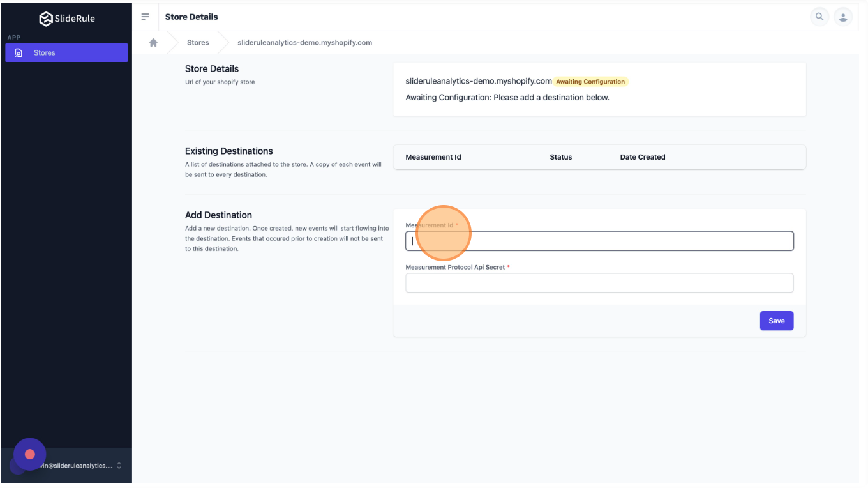This screenshot has width=868, height=488.
Task: Click the Awaiting Configuration status badge
Action: point(590,82)
